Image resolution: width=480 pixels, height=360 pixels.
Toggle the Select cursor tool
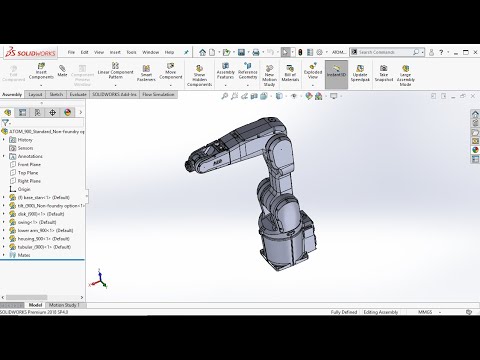(x=285, y=52)
